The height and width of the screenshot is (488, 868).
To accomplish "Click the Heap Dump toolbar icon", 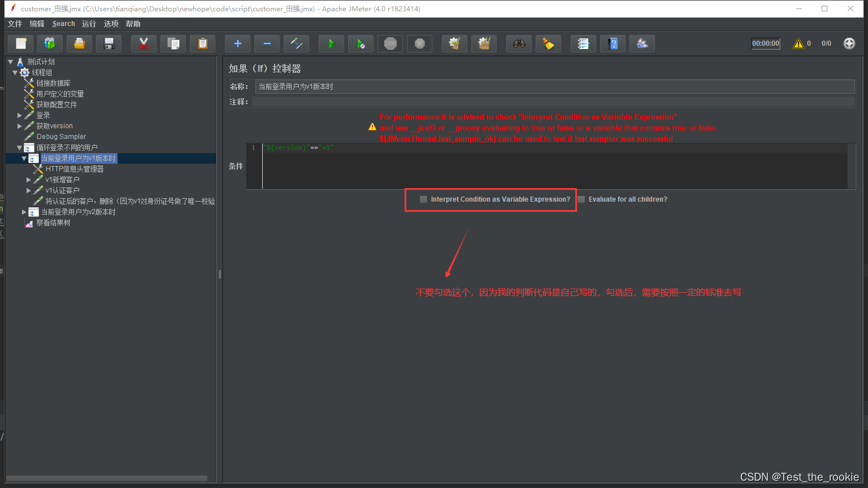I will (x=643, y=43).
